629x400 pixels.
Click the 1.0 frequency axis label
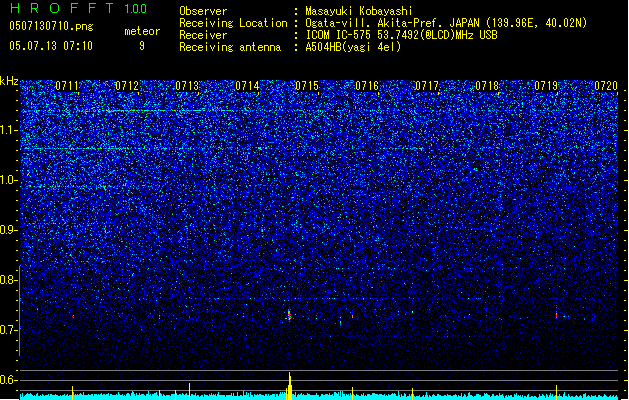pos(8,180)
